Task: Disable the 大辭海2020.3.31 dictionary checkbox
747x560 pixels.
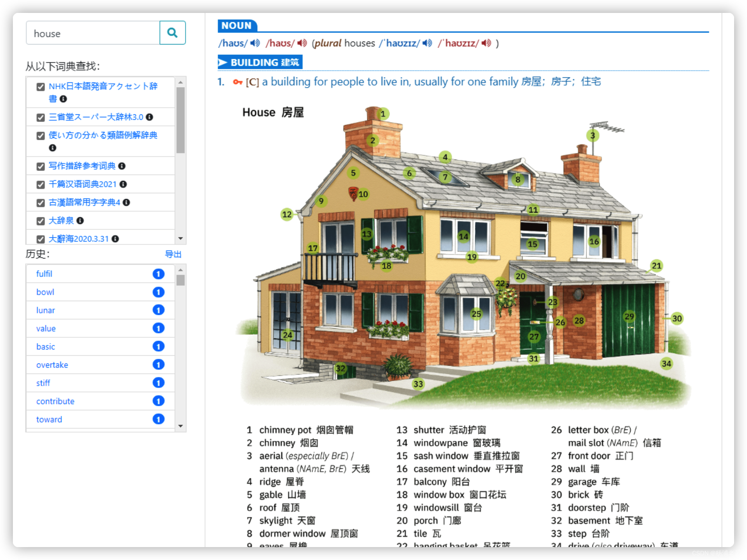Action: pos(41,239)
